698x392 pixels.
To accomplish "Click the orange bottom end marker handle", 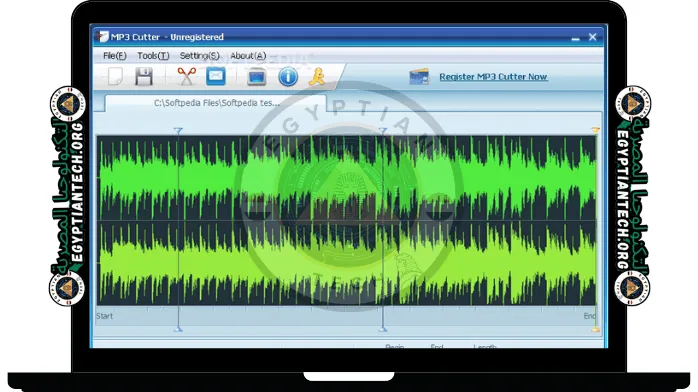I will click(x=596, y=329).
